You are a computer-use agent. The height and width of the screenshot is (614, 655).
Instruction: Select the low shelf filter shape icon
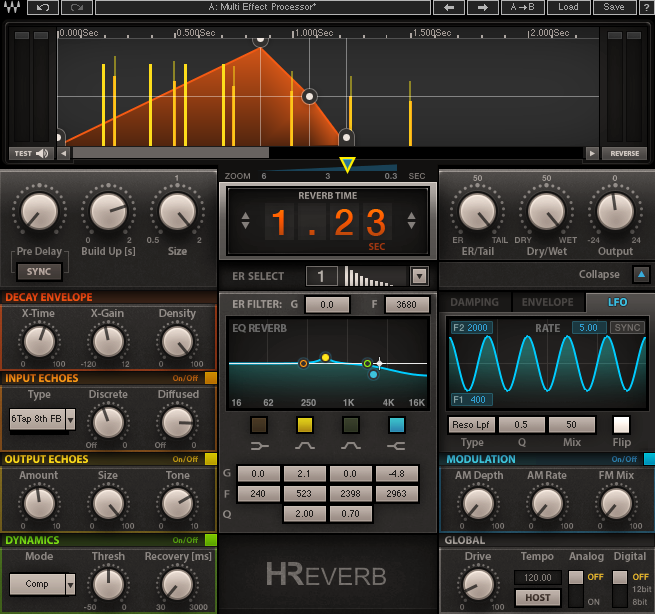pos(259,446)
